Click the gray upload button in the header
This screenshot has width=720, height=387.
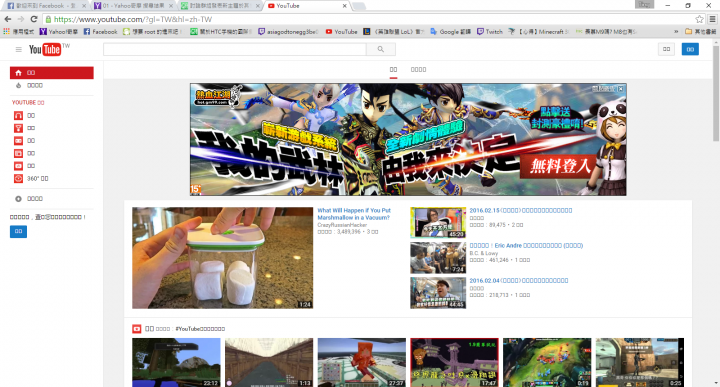coord(666,49)
